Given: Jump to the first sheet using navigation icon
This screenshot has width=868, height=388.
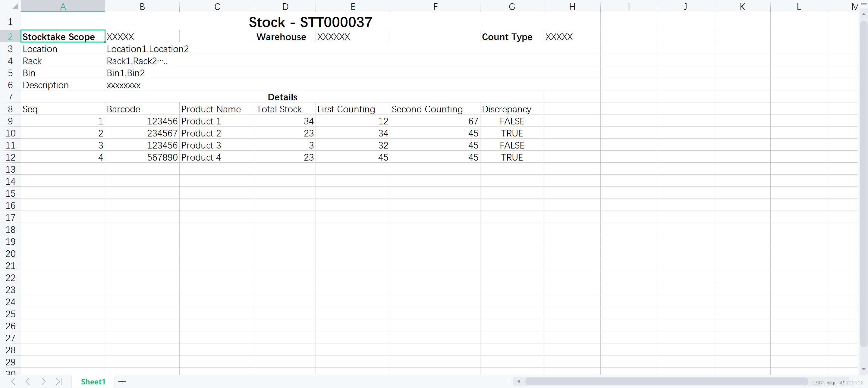Looking at the screenshot, I should [x=12, y=382].
